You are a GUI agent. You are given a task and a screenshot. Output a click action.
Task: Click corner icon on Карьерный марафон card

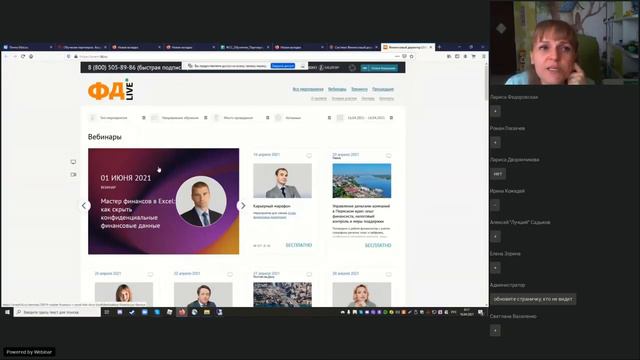pos(309,156)
